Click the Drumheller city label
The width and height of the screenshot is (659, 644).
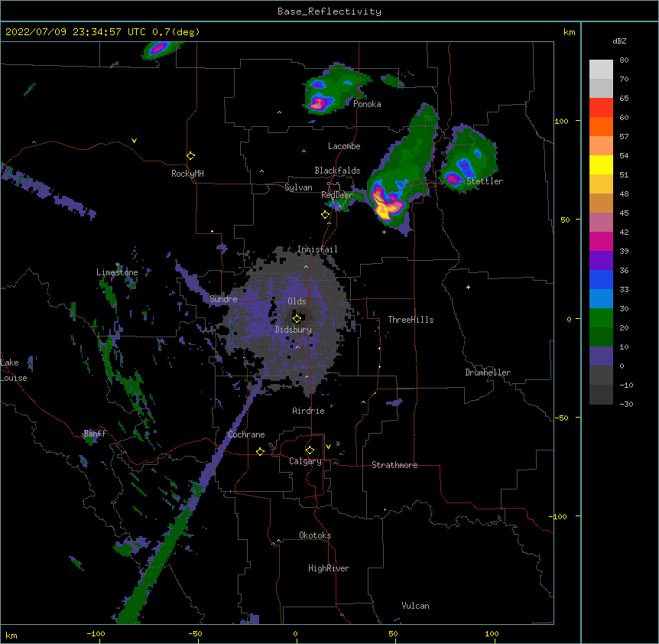click(488, 372)
